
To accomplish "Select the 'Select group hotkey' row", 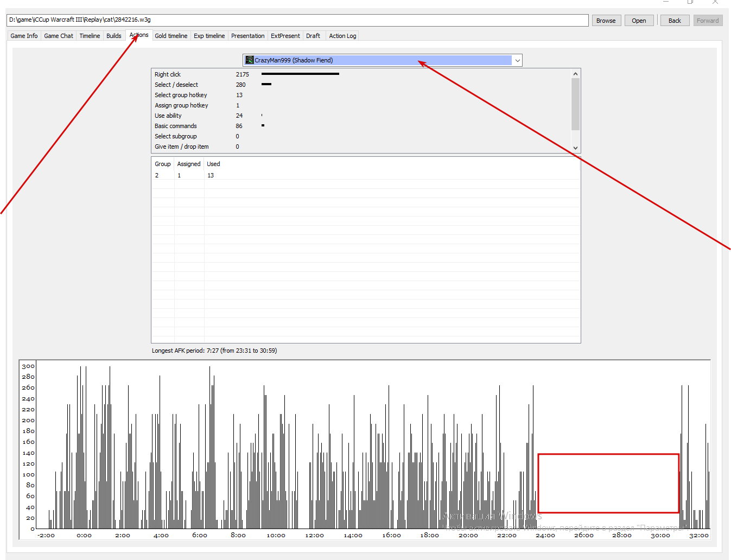I will pyautogui.click(x=361, y=95).
